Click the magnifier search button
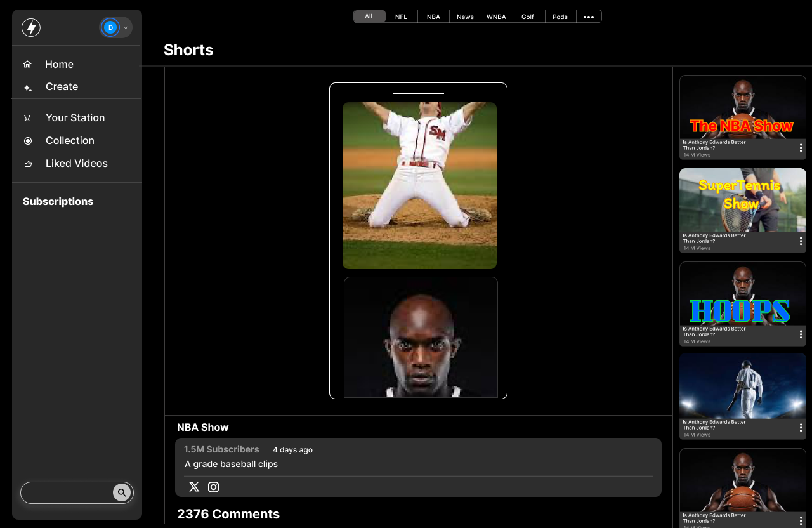This screenshot has height=528, width=812. pos(122,492)
